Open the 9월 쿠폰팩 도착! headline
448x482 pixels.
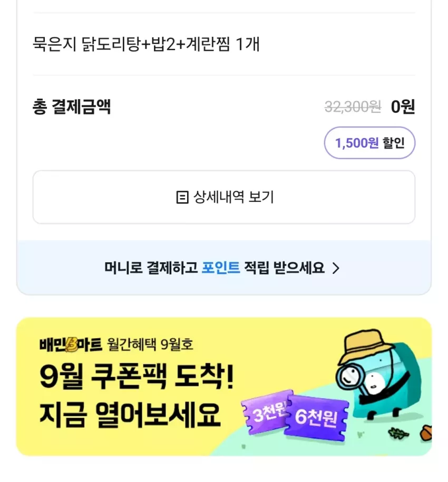pos(137,376)
